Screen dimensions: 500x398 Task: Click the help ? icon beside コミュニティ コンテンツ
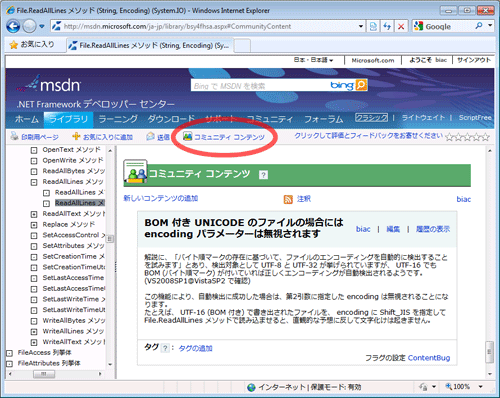263,175
